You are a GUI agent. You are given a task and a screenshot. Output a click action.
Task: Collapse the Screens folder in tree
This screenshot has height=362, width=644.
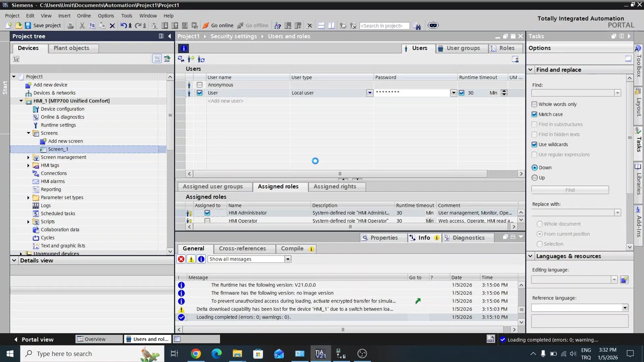[29, 133]
